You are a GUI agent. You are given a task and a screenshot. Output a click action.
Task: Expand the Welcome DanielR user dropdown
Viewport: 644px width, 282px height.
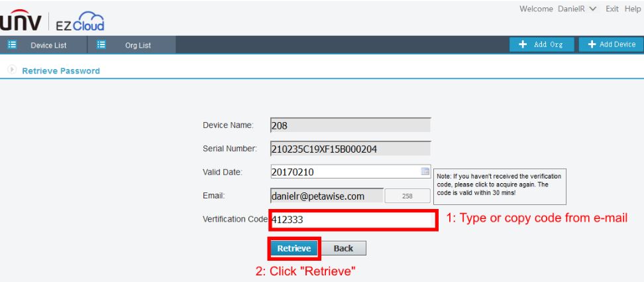coord(592,9)
